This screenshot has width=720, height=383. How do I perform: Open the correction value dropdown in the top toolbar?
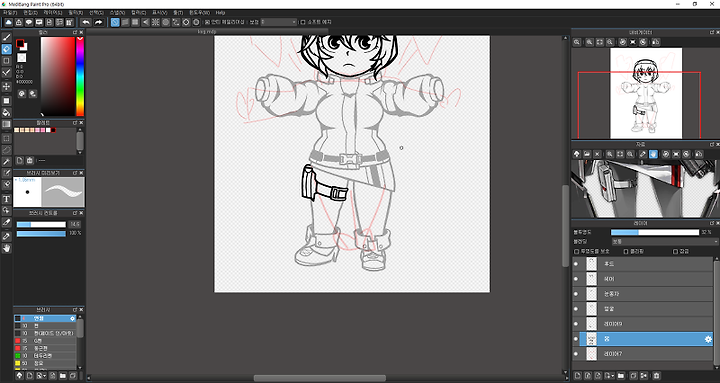click(x=279, y=22)
